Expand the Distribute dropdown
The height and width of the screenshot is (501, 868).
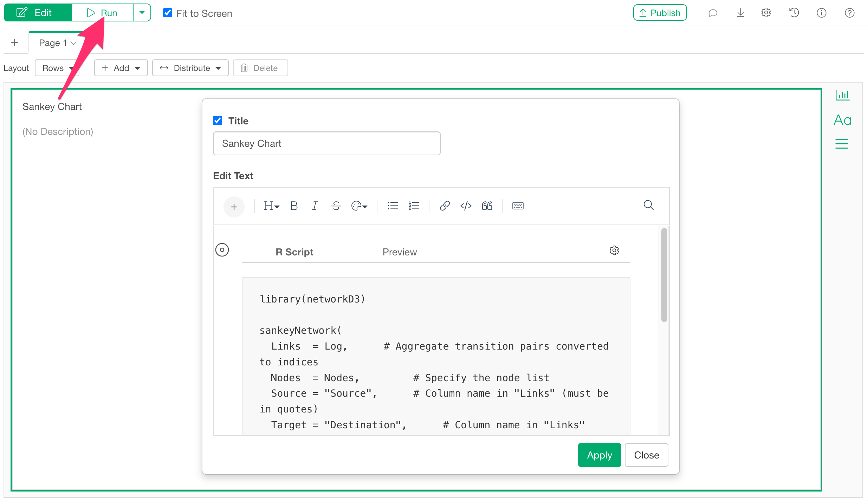click(x=190, y=68)
